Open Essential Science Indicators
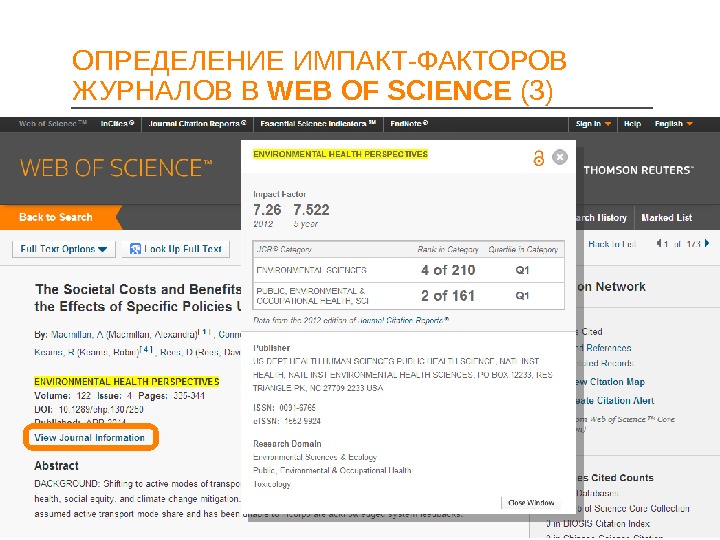This screenshot has width=720, height=540. (318, 124)
